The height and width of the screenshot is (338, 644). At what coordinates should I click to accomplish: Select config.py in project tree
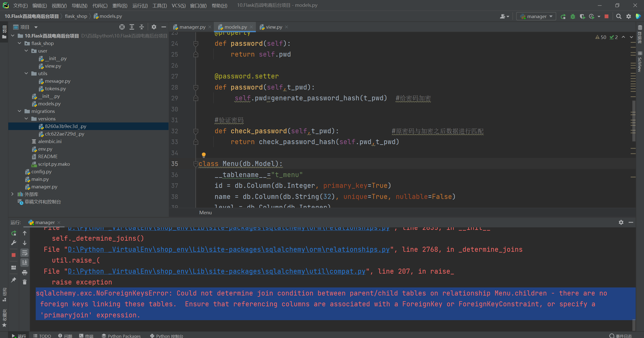(41, 172)
